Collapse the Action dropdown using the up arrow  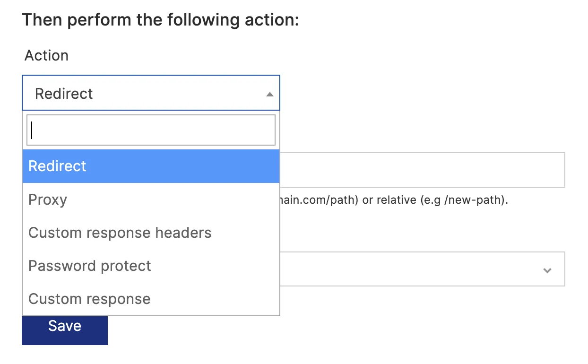click(x=269, y=93)
